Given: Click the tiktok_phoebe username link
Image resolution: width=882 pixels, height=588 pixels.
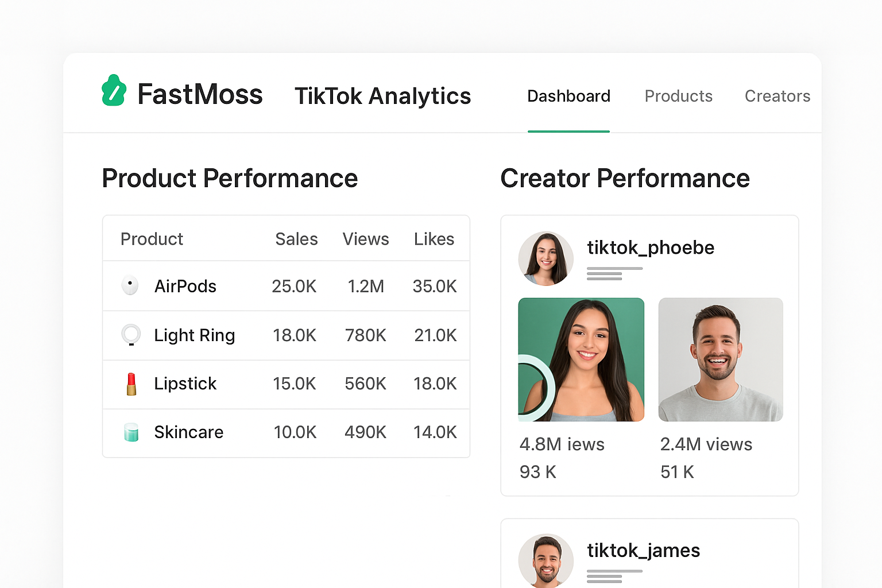Looking at the screenshot, I should [x=651, y=247].
